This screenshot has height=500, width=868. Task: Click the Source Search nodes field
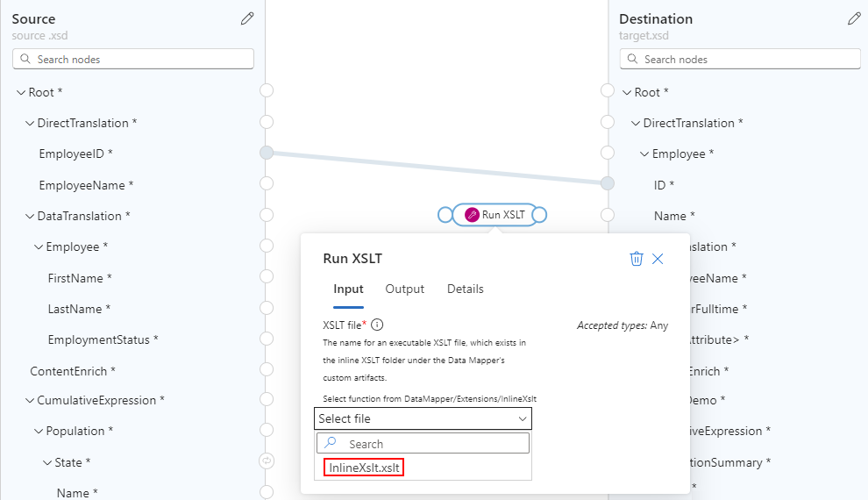[133, 59]
